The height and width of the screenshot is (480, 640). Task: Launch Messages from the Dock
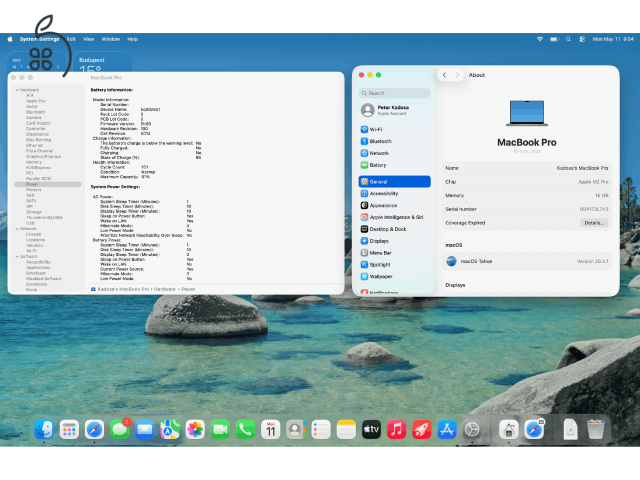tap(120, 429)
